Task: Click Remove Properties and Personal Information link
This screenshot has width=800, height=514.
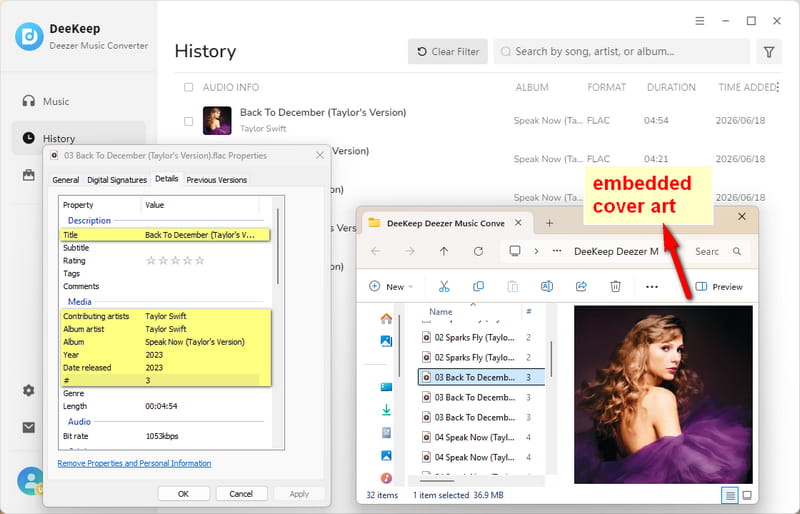Action: click(134, 463)
